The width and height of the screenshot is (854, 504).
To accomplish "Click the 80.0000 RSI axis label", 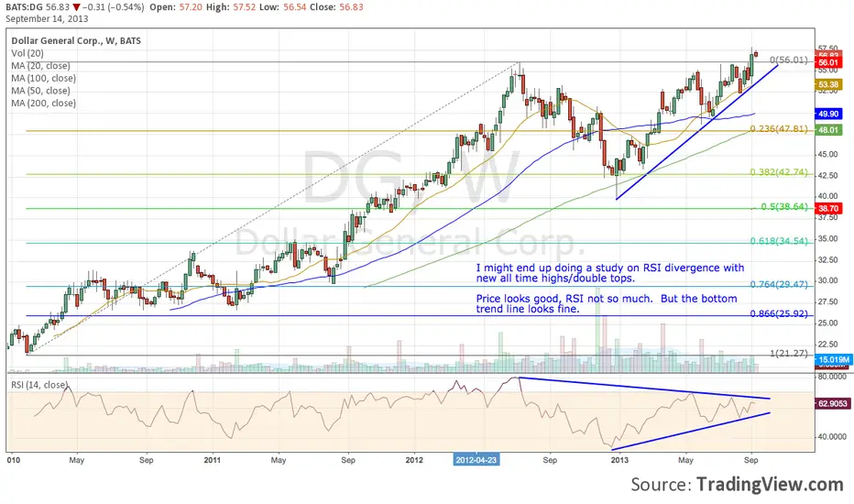I will [x=831, y=377].
